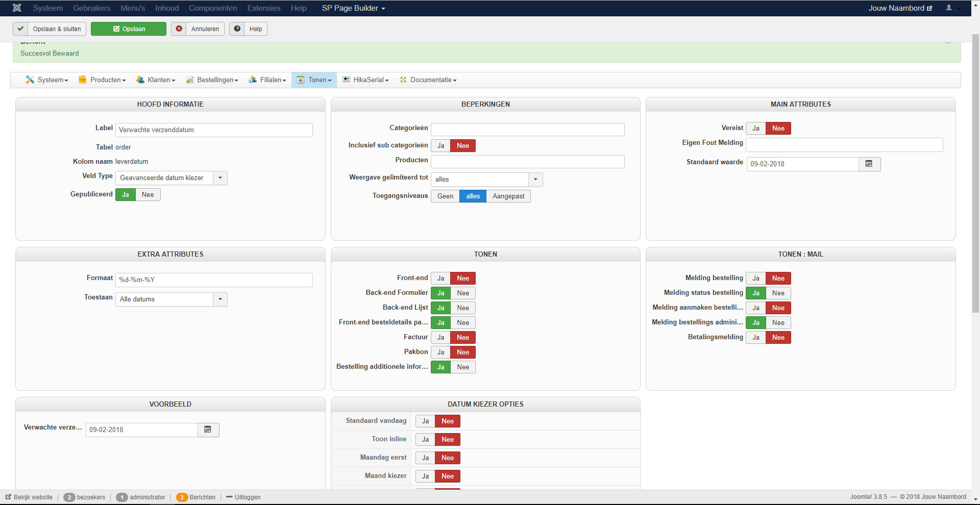Click the Klanten user icon
The width and height of the screenshot is (980, 505).
(x=140, y=80)
